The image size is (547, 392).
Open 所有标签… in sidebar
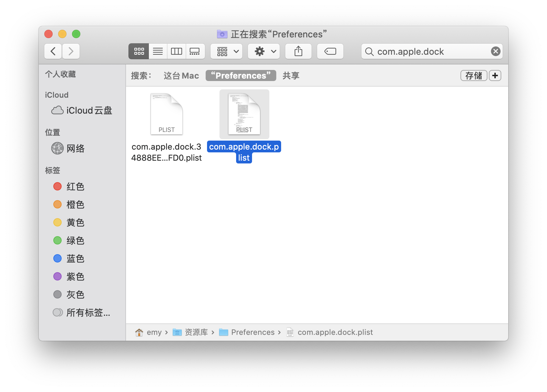pyautogui.click(x=82, y=313)
